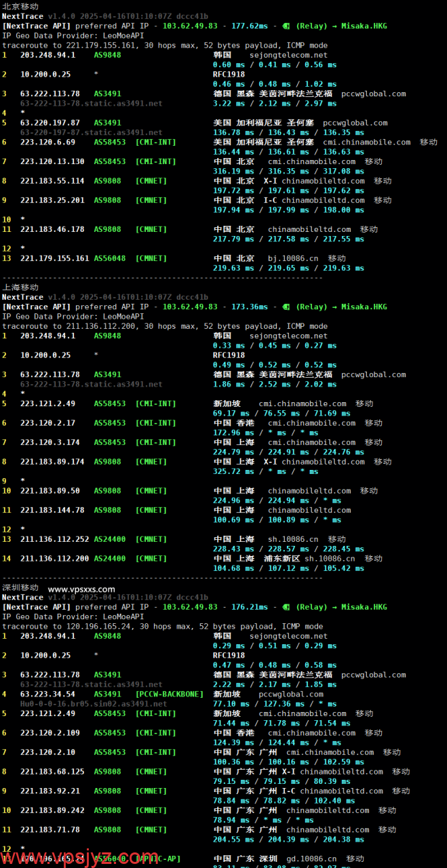Image resolution: width=447 pixels, height=868 pixels.
Task: Select latency '224.79 ms / 224.91 ms / 224.76 ms'
Action: pos(288,452)
